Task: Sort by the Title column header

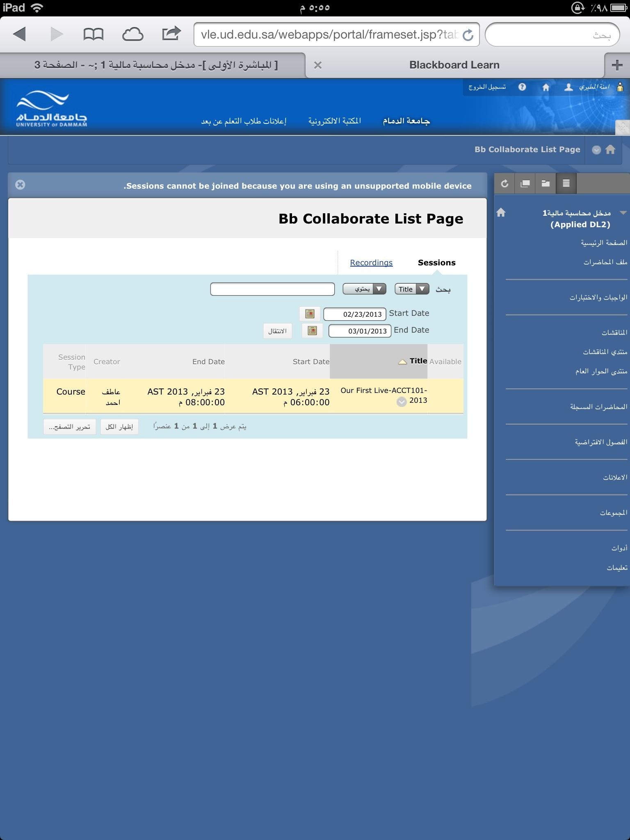Action: [x=418, y=361]
